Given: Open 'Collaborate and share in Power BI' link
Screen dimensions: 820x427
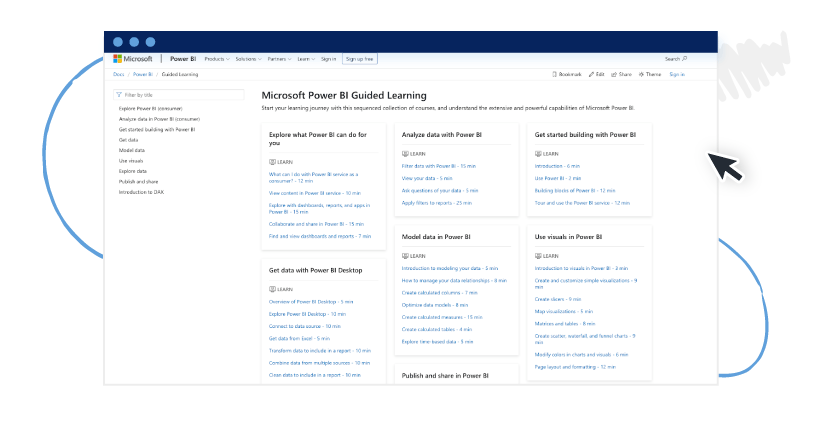Looking at the screenshot, I should (x=316, y=224).
